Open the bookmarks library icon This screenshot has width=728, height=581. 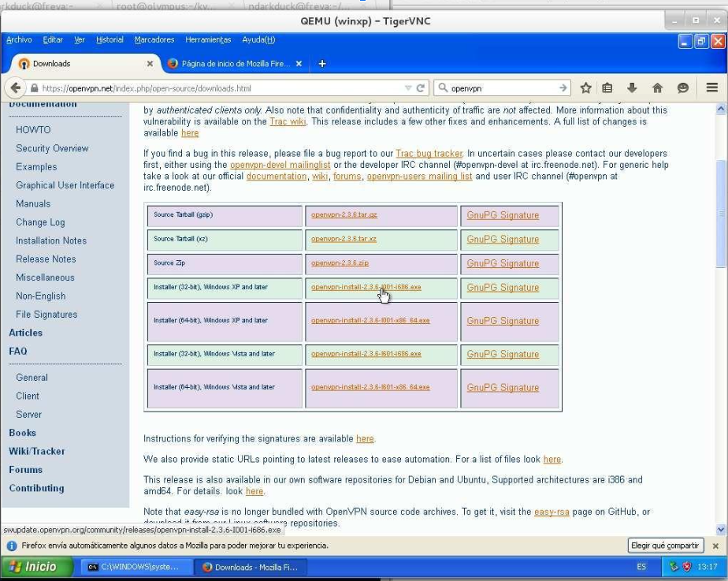(607, 88)
